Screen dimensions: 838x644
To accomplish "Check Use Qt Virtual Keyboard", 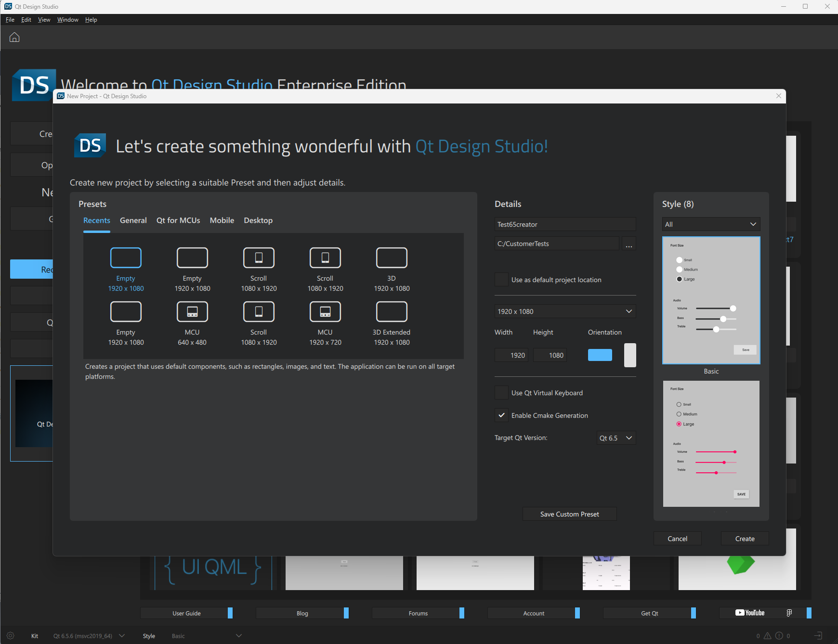I will 501,393.
